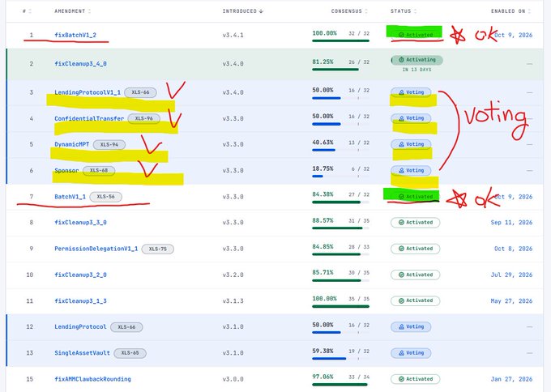Open the SingleAssetVault amendment link
Screen dimensions: 551x392
point(82,353)
